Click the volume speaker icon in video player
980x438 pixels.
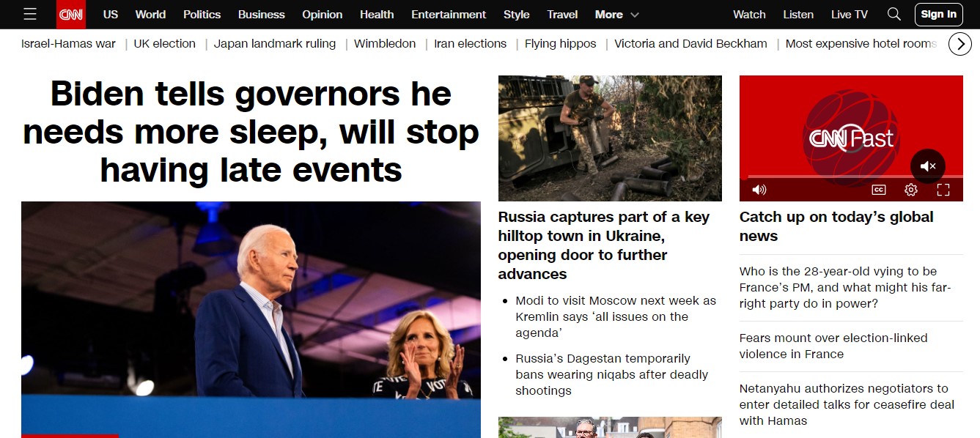pyautogui.click(x=759, y=190)
